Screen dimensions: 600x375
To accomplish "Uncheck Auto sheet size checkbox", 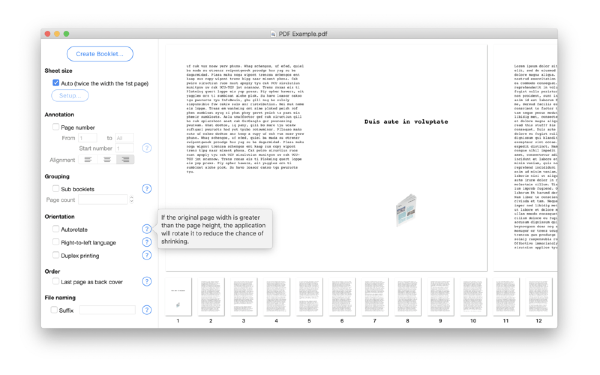I will [56, 83].
